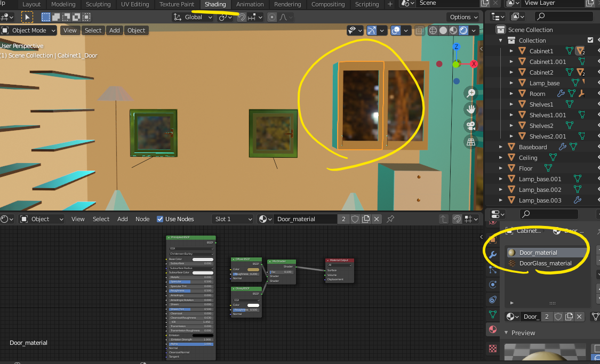The height and width of the screenshot is (364, 600).
Task: Collapse the Preview panel
Action: pos(506,333)
